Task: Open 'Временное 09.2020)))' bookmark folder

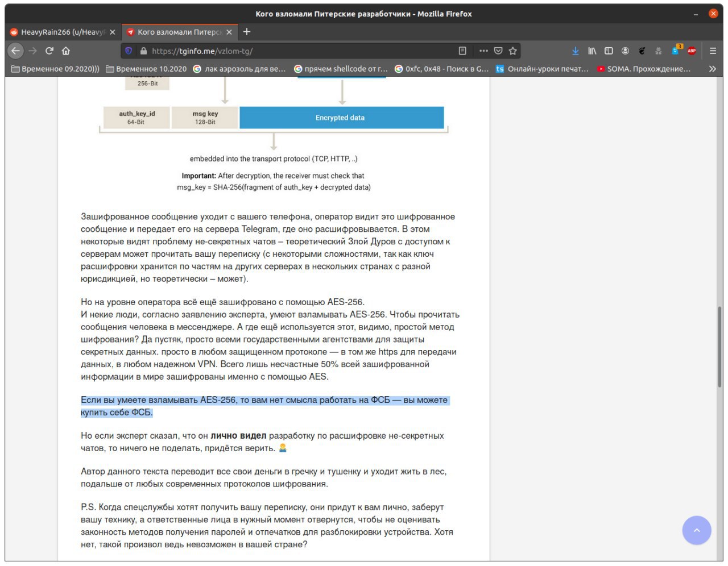Action: tap(55, 69)
